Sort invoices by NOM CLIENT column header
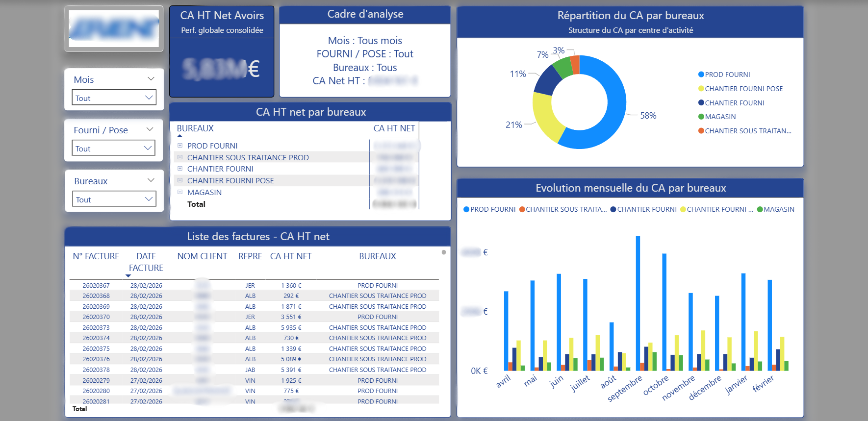The height and width of the screenshot is (421, 868). (x=202, y=256)
